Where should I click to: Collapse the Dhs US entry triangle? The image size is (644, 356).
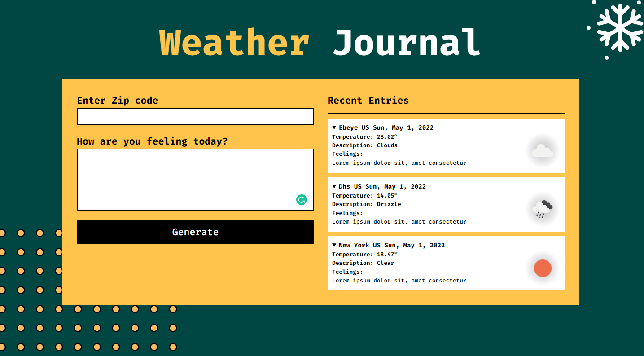[334, 186]
